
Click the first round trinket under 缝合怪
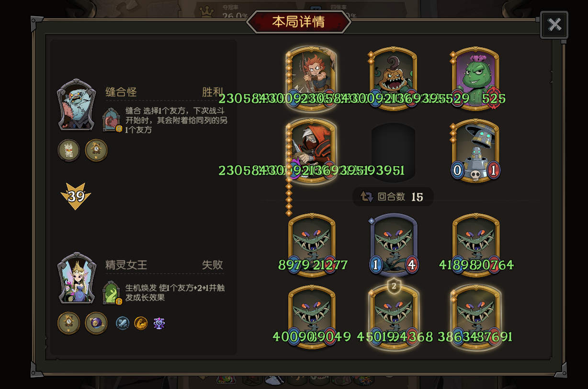pyautogui.click(x=69, y=150)
